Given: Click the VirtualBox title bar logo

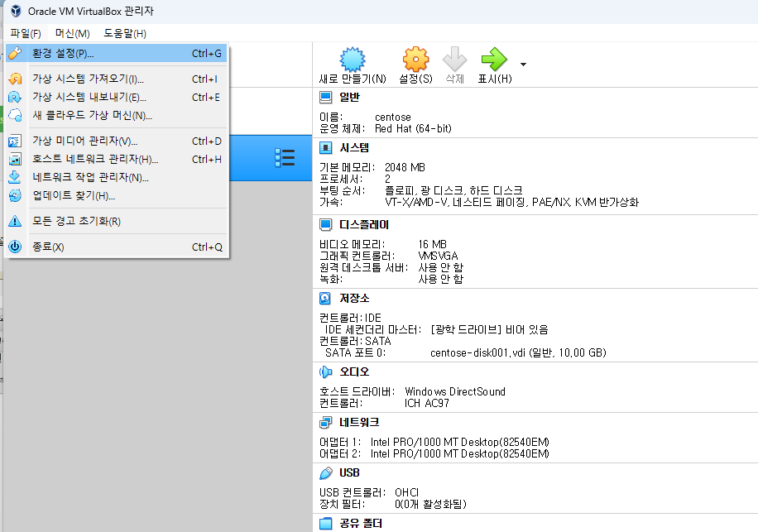Looking at the screenshot, I should tap(16, 11).
